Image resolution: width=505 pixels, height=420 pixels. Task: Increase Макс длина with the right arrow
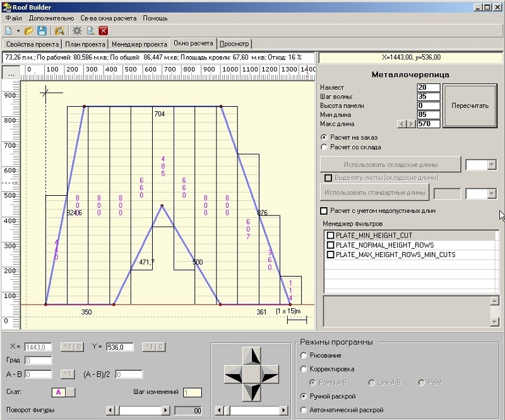coord(411,124)
